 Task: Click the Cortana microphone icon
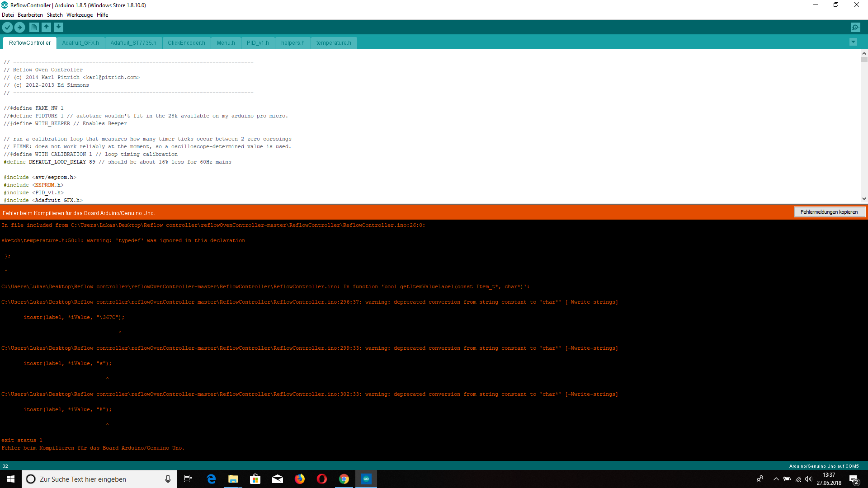pyautogui.click(x=168, y=479)
